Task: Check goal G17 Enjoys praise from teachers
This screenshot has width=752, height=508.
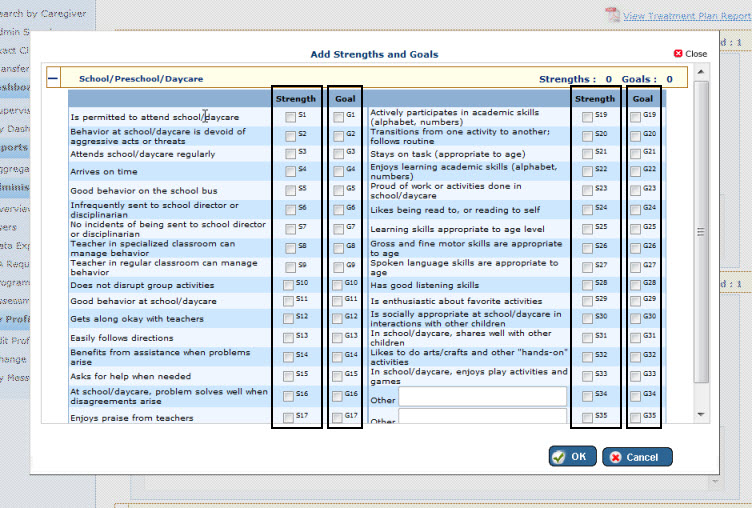Action: (337, 417)
